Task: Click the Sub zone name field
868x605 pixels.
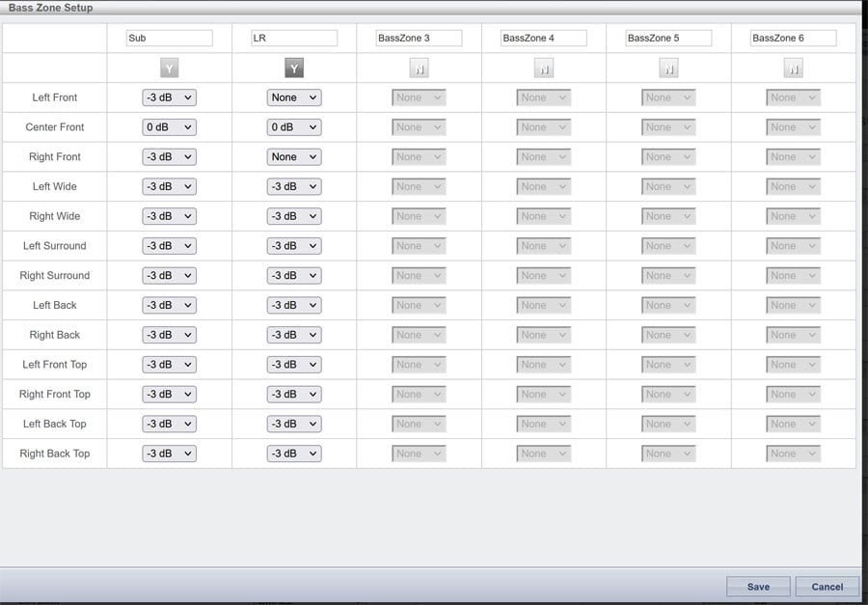Action: pos(169,39)
